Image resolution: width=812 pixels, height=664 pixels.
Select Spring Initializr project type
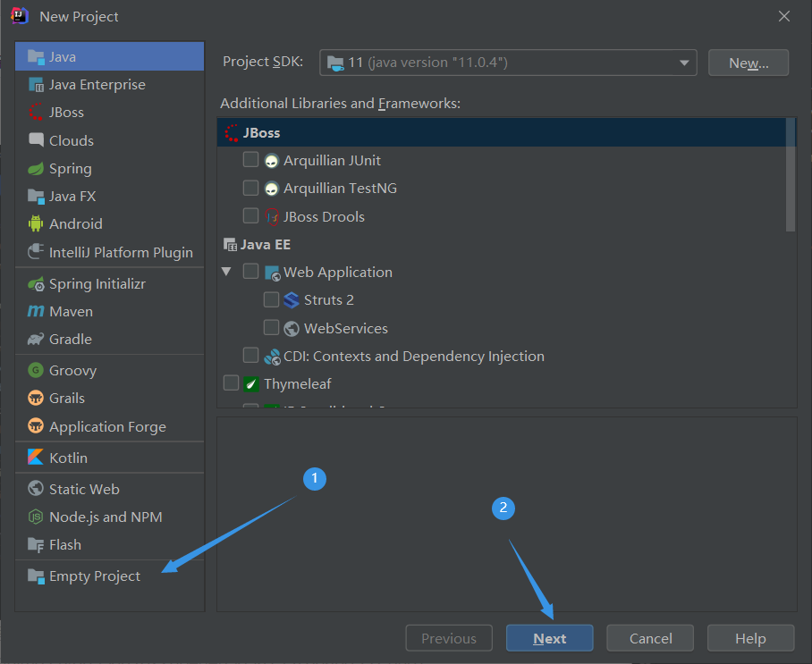110,283
